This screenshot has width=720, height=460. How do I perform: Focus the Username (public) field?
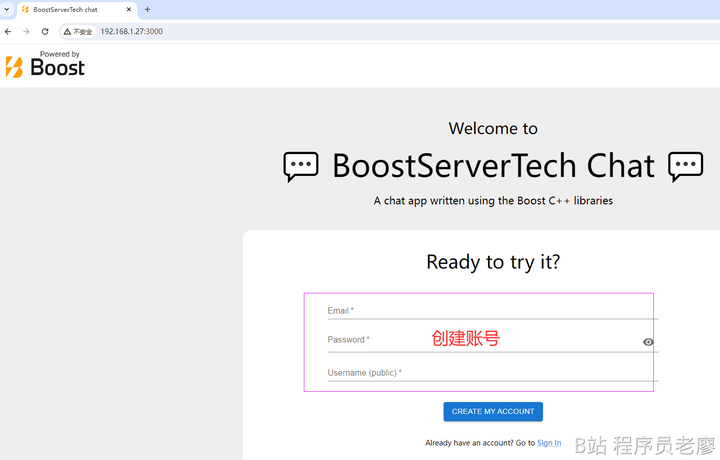[493, 373]
